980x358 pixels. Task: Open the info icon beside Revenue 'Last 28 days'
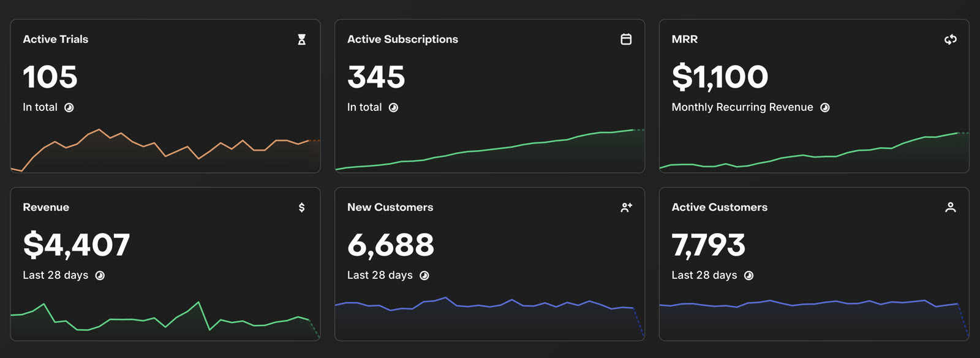click(x=100, y=276)
